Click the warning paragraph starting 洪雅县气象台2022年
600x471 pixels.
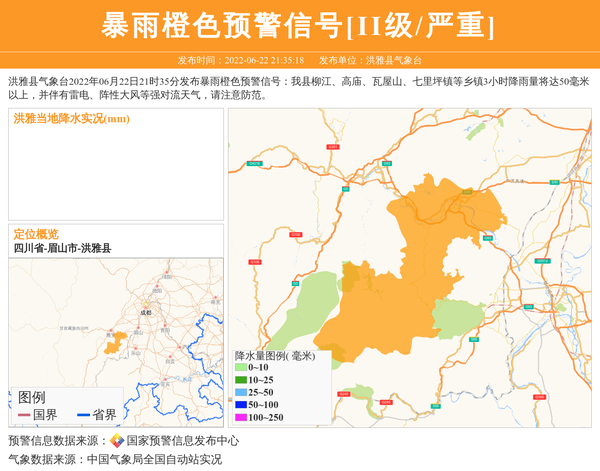[x=298, y=88]
